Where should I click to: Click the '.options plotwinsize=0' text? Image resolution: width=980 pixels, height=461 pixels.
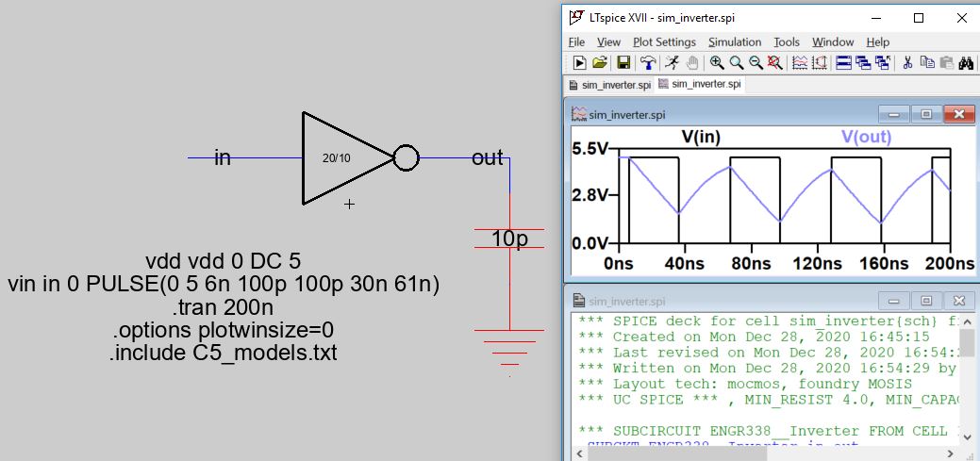pos(224,330)
